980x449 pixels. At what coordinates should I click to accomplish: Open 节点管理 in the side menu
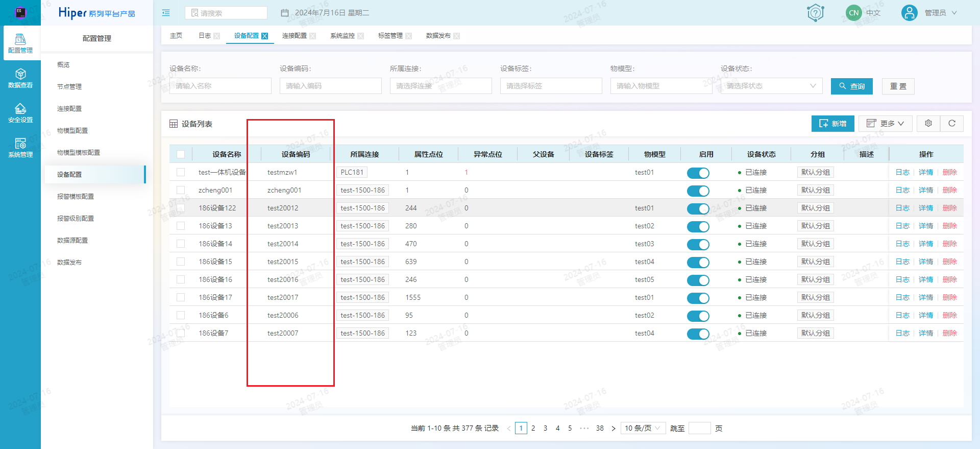69,87
